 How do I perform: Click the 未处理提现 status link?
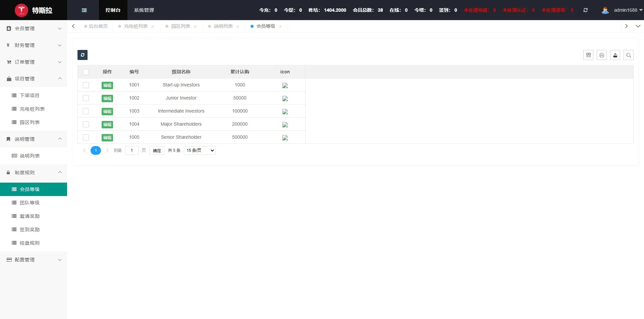pos(557,10)
